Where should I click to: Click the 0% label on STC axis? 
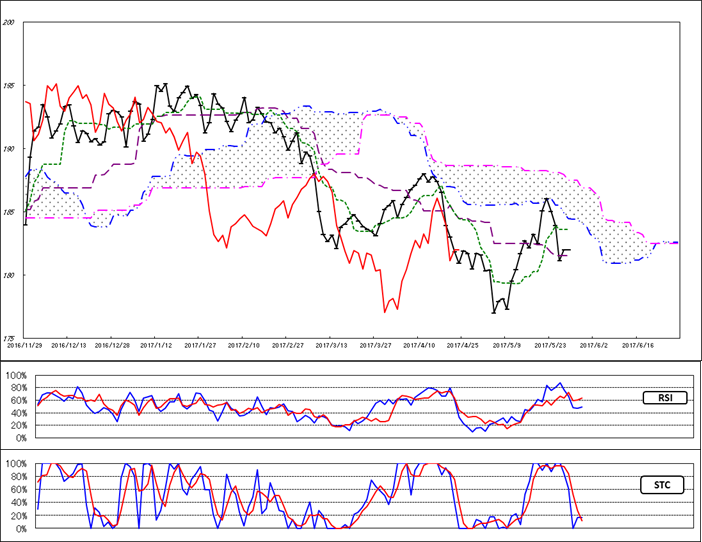click(19, 528)
